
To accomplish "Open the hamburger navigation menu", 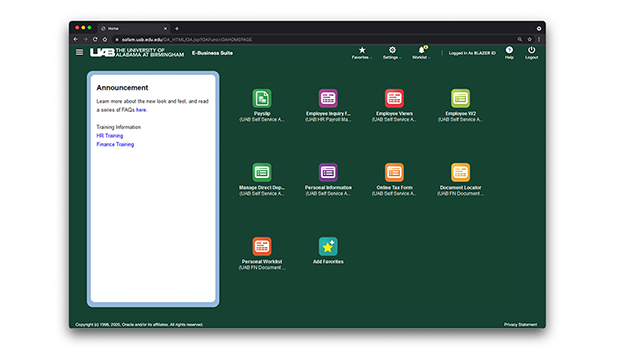I will click(79, 52).
